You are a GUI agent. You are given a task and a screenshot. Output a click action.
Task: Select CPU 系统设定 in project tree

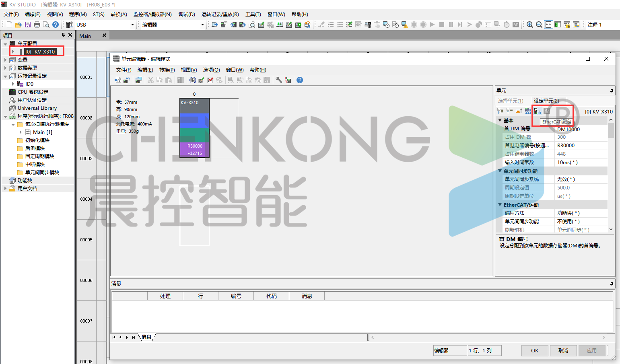[33, 92]
